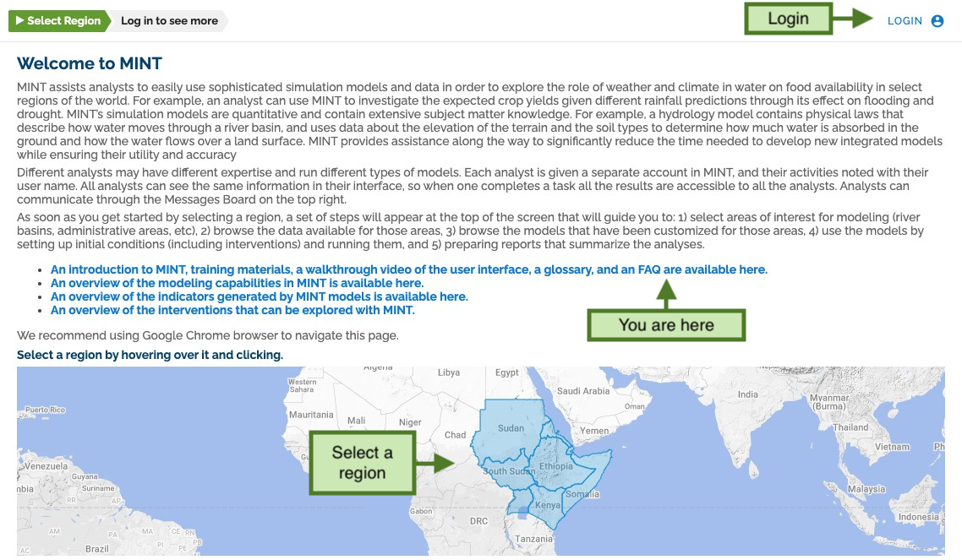Click the Mauritania label on the map
962x560 pixels.
click(311, 414)
